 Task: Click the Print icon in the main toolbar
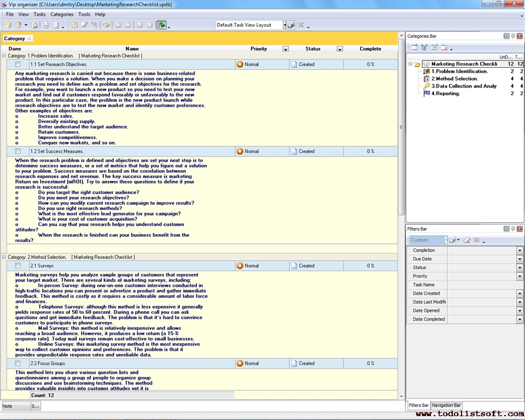(x=46, y=25)
